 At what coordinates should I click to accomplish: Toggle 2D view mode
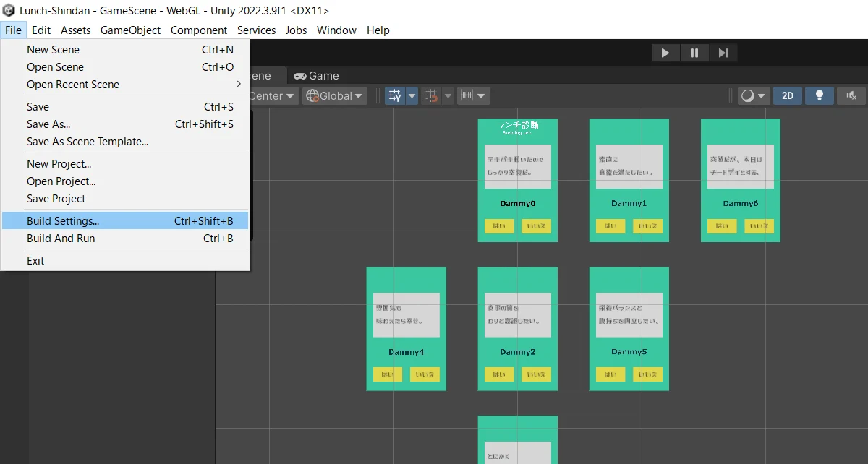coord(788,96)
